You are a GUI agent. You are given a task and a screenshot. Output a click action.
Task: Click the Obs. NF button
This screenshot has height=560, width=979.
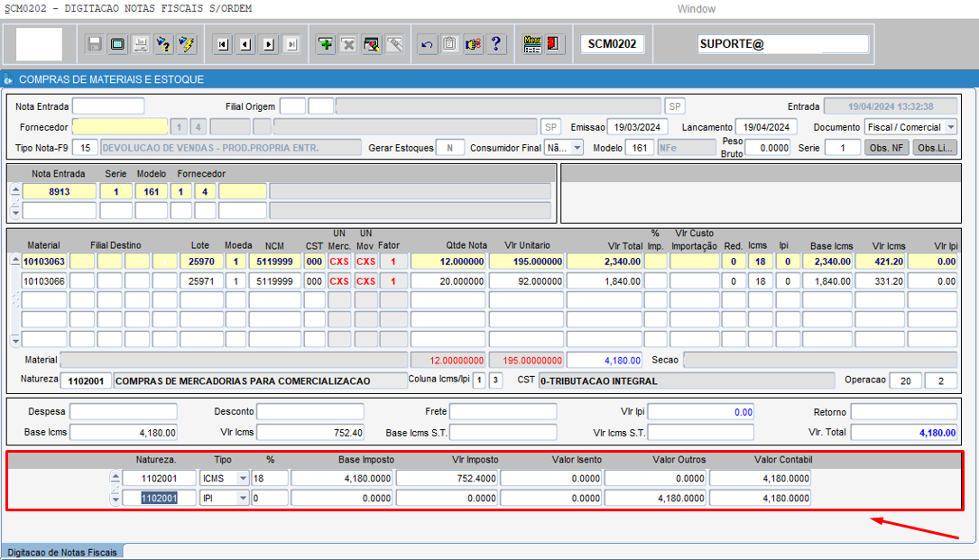pos(887,148)
